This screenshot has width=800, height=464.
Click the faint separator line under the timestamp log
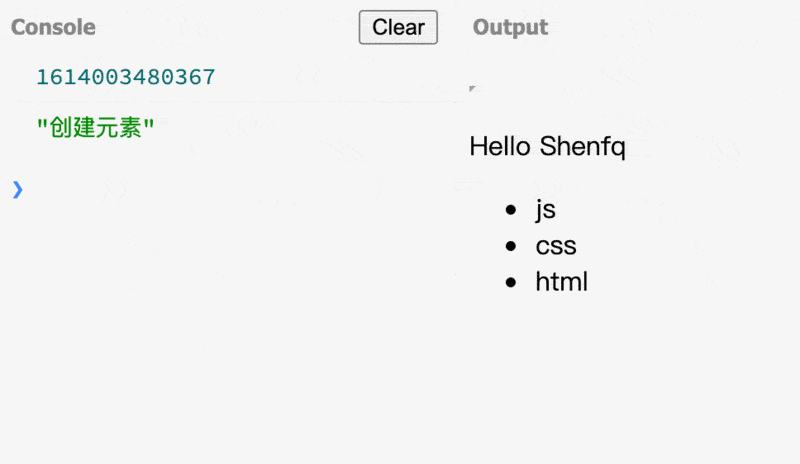(230, 102)
